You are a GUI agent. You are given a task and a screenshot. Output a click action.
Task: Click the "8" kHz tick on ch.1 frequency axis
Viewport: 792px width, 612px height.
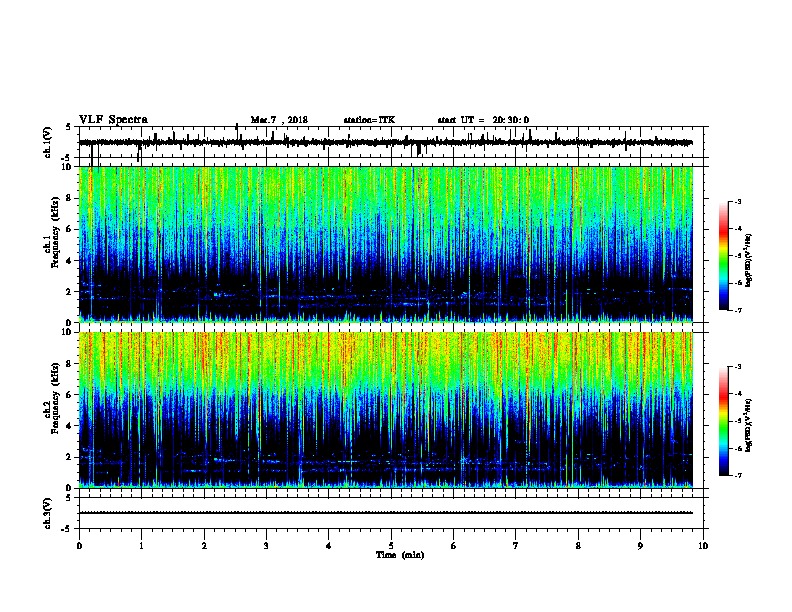(x=70, y=198)
